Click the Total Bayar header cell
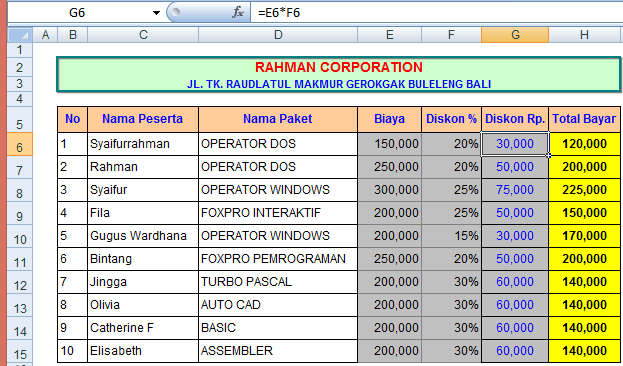This screenshot has width=623, height=366. 584,119
